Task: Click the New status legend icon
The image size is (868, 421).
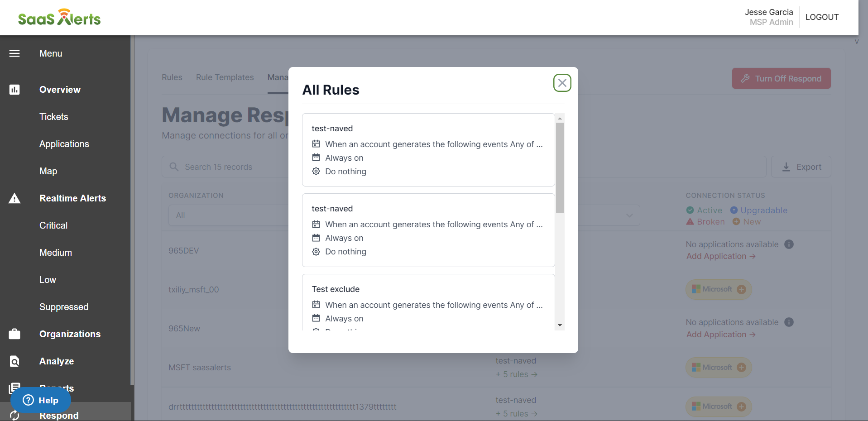Action: [736, 221]
